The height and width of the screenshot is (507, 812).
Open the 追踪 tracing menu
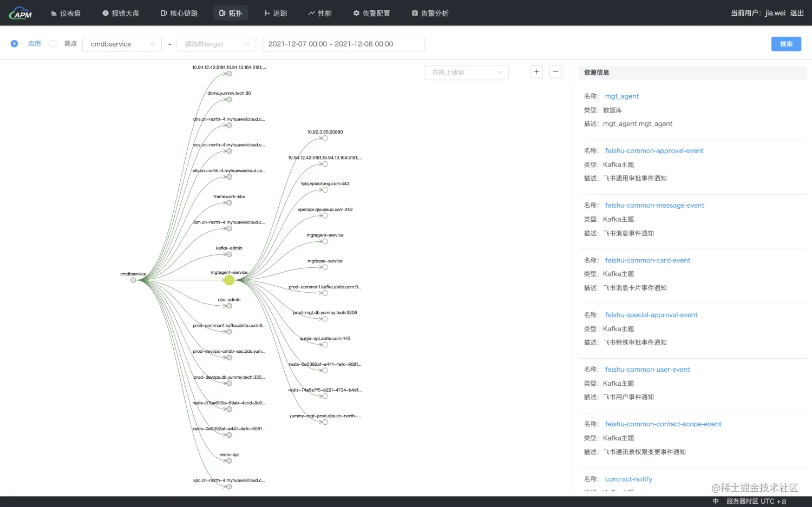pyautogui.click(x=276, y=13)
